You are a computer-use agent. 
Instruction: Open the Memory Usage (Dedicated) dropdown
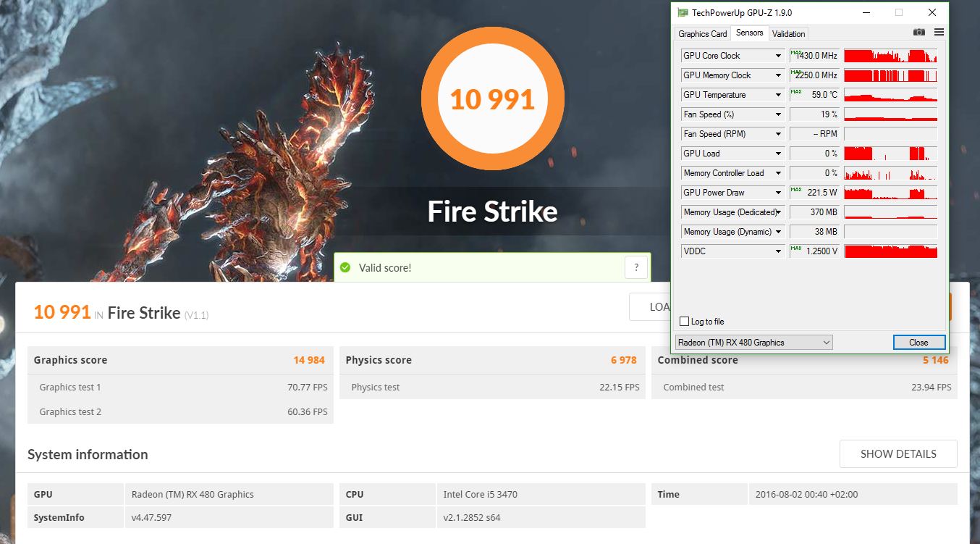pyautogui.click(x=779, y=212)
